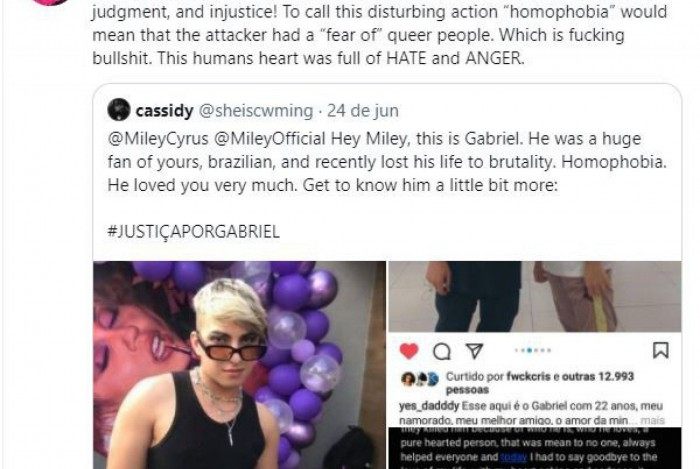Open the yes_dadddy username
The image size is (700, 469).
click(x=429, y=407)
